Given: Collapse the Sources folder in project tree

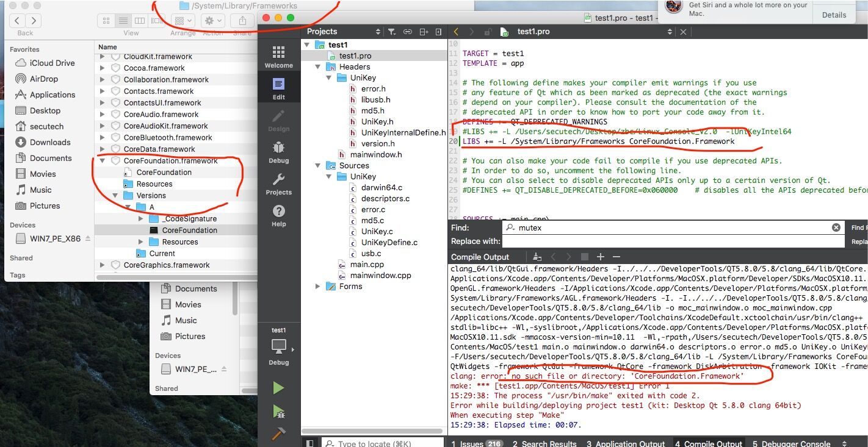Looking at the screenshot, I should click(317, 165).
